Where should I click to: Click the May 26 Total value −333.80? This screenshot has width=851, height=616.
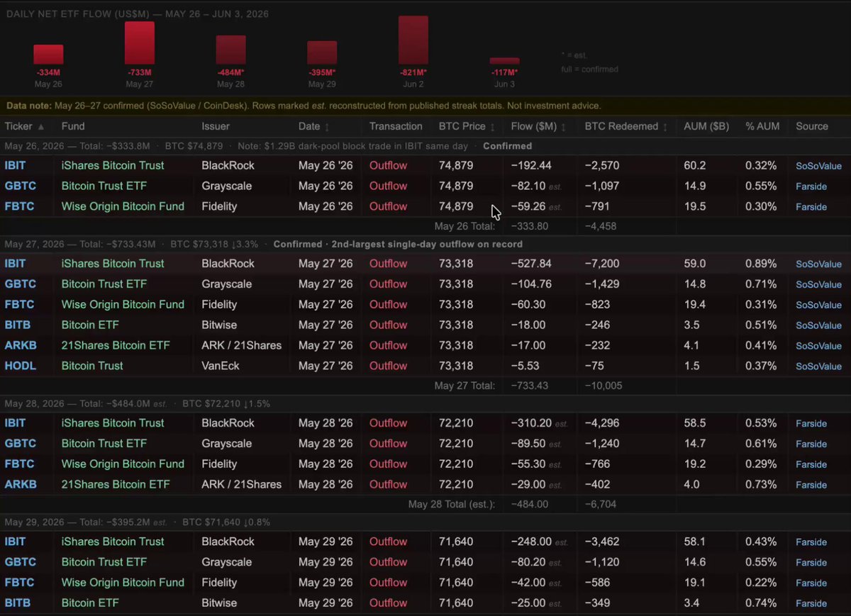[x=530, y=227]
